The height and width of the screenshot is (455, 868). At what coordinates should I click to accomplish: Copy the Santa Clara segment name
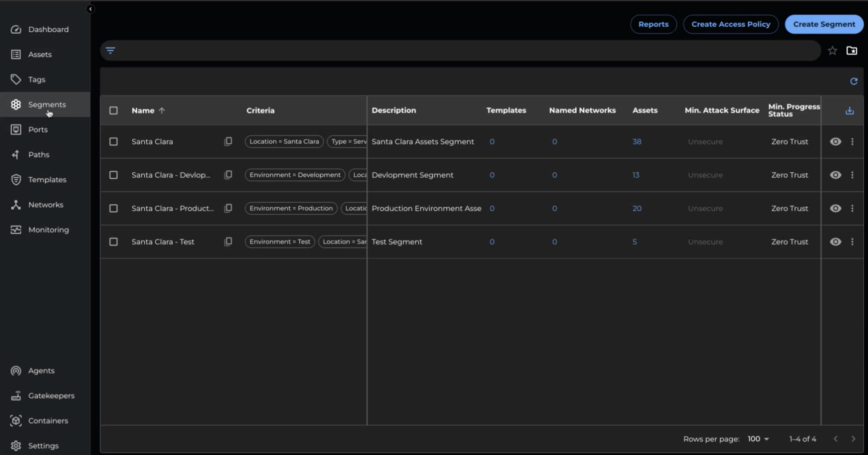pos(228,142)
